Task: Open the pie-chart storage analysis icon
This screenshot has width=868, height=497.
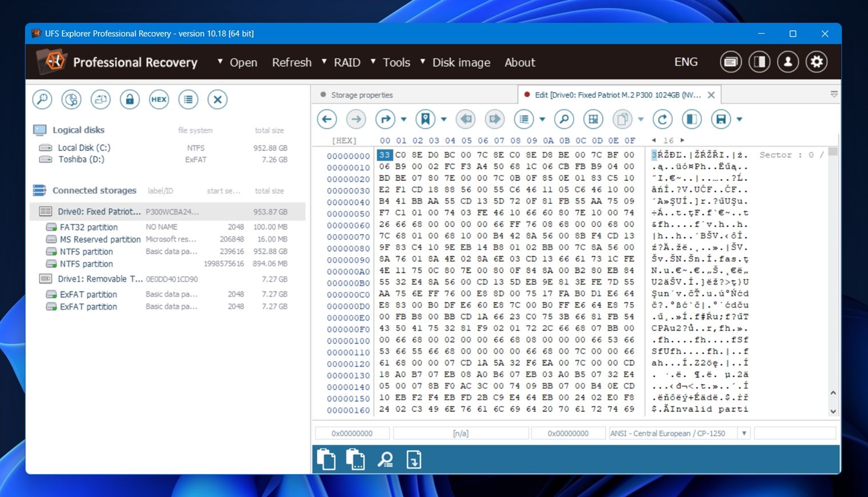Action: (72, 99)
